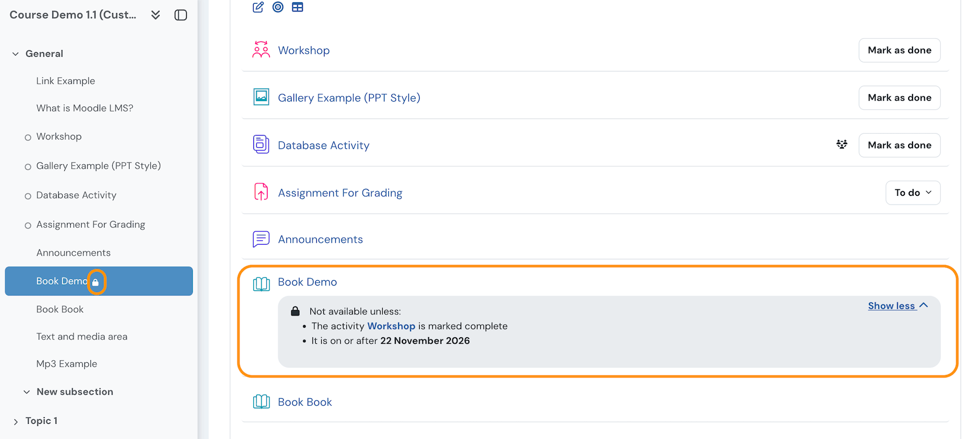Screen dimensions: 980x439
Task: Click the Database Activity icon
Action: coord(261,145)
